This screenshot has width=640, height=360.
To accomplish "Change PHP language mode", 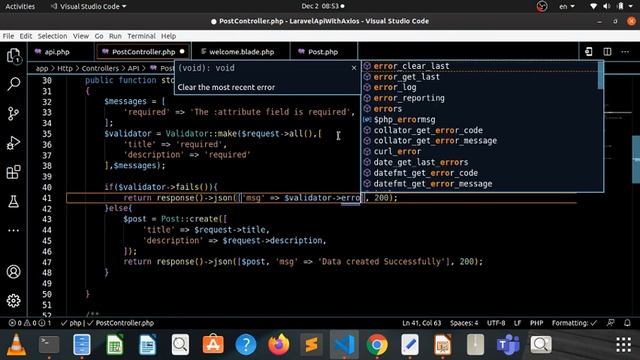I will [x=536, y=323].
